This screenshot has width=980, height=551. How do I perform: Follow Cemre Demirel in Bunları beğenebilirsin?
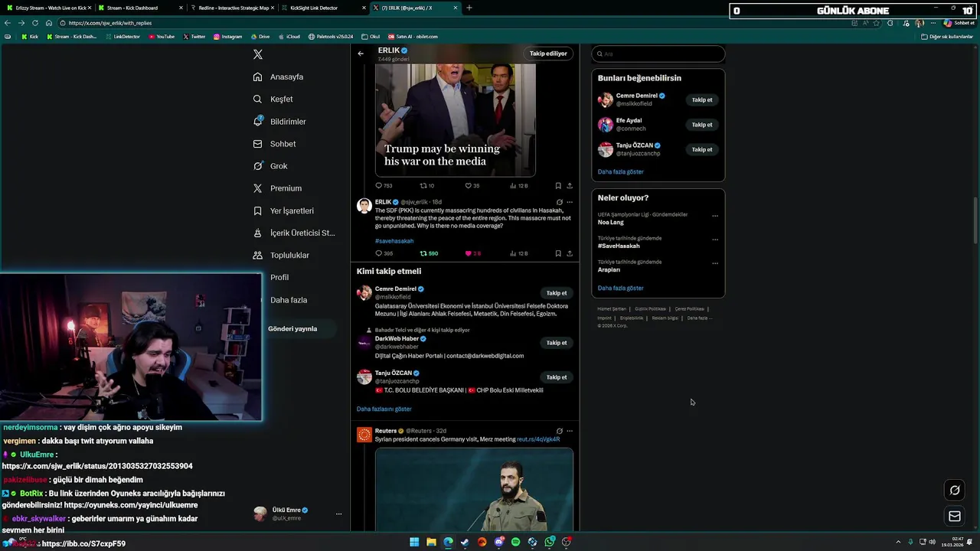702,99
